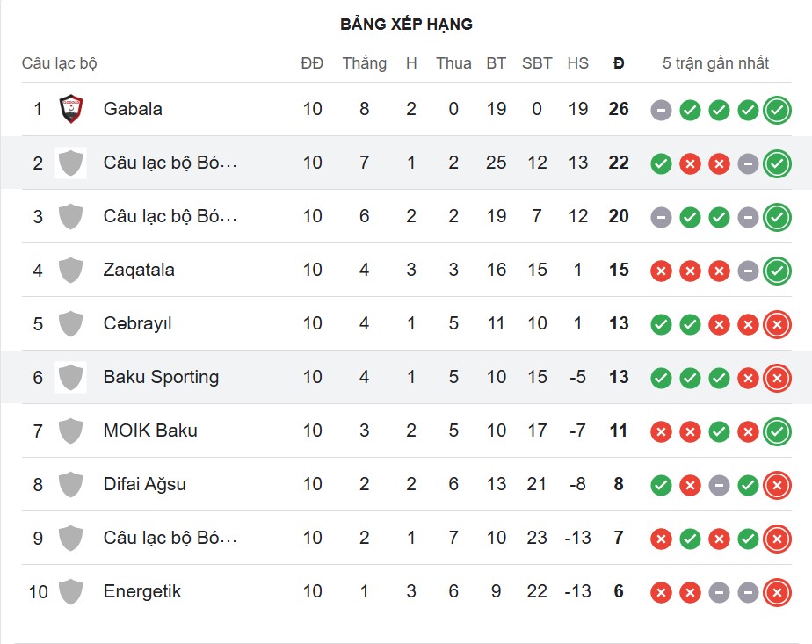The width and height of the screenshot is (812, 644).
Task: Expand the shortened club name in row 3
Action: [163, 216]
